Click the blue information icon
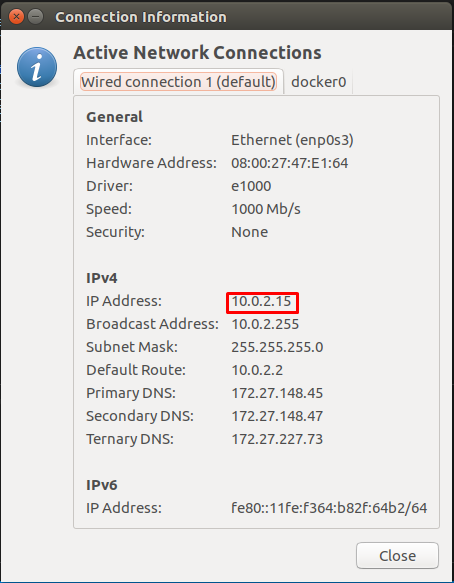Screen dimensions: 454x583 pyautogui.click(x=37, y=67)
